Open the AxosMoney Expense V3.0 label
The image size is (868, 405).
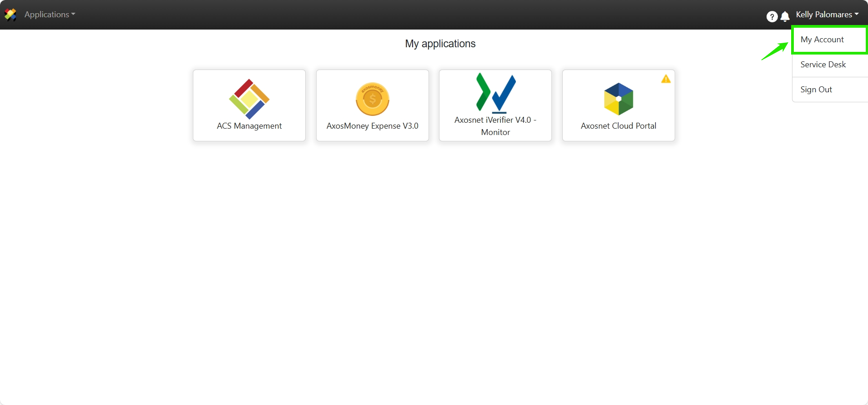coord(373,126)
